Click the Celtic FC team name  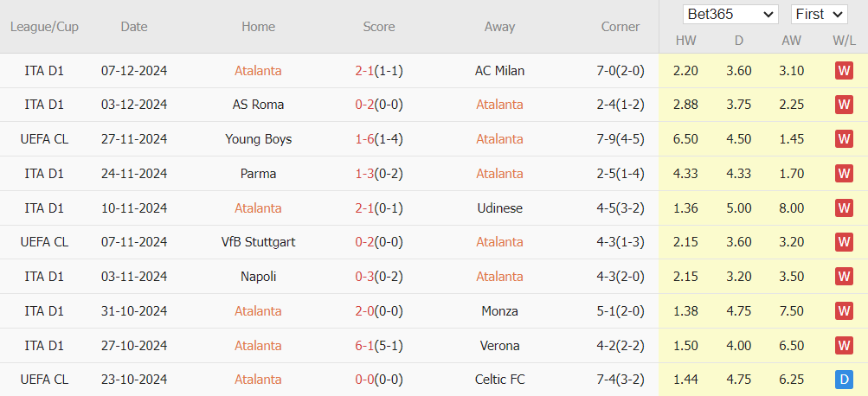pyautogui.click(x=499, y=380)
